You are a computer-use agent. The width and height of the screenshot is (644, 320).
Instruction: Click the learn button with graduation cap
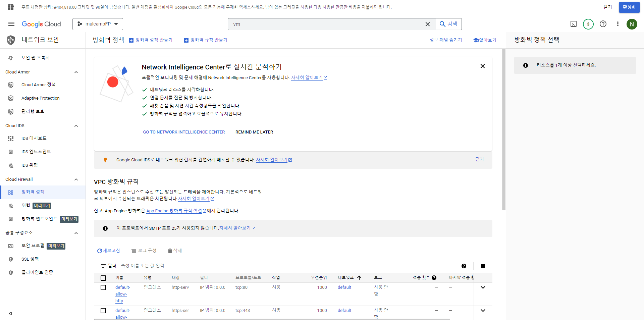[x=485, y=40]
